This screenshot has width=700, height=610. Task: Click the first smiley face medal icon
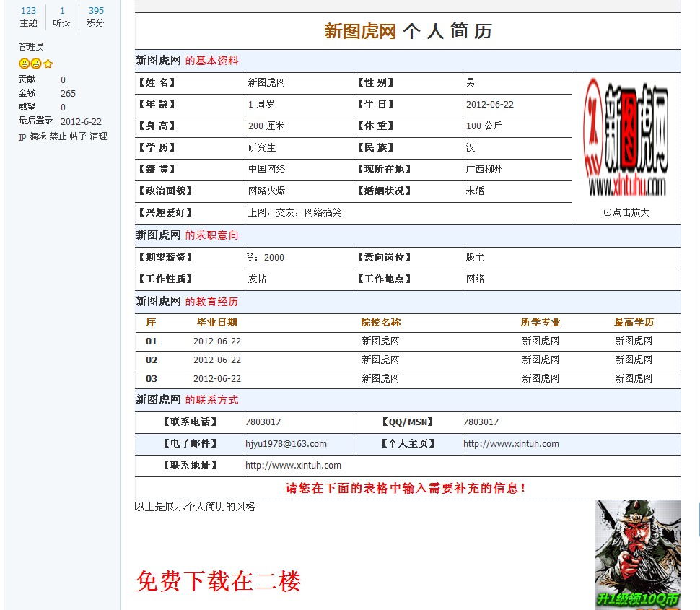pos(24,64)
